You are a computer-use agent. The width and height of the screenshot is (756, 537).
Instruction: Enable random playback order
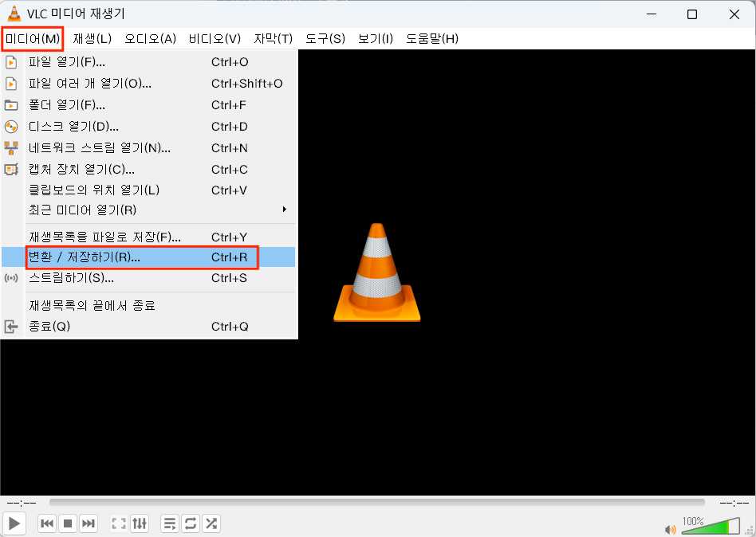(211, 523)
